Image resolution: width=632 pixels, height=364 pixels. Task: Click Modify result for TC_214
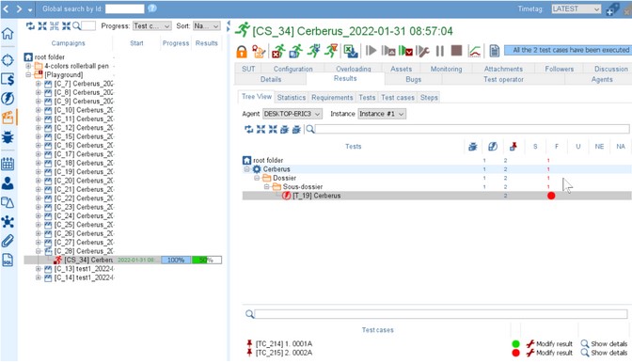[x=550, y=344]
